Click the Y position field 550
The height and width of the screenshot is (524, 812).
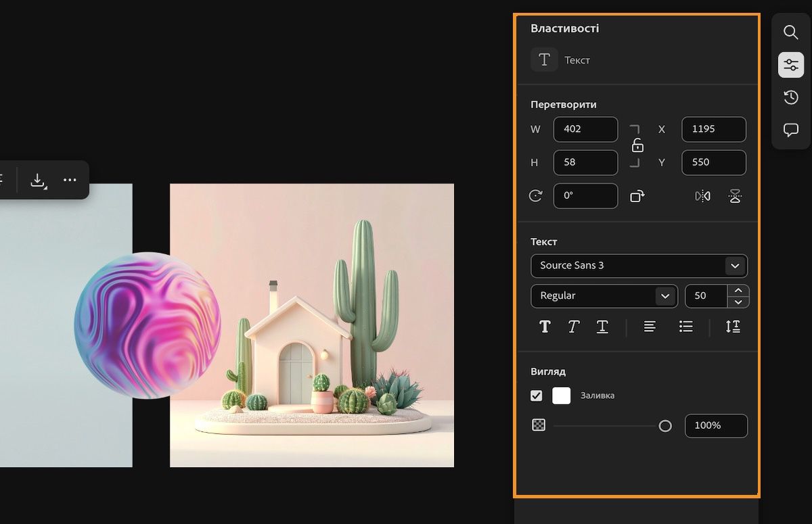point(714,162)
